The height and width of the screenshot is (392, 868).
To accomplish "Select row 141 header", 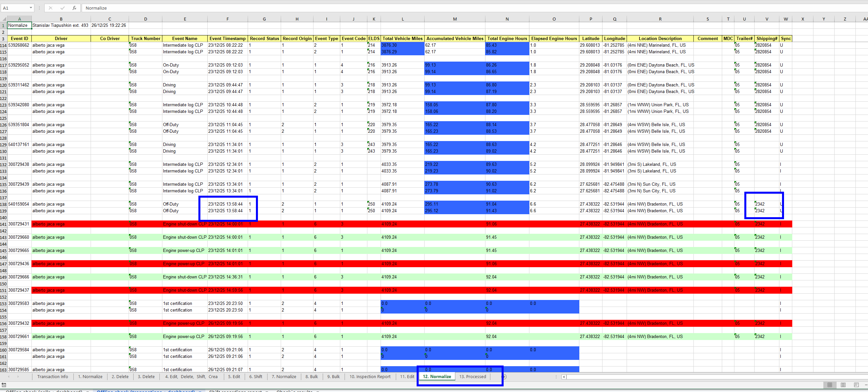I will click(3, 224).
